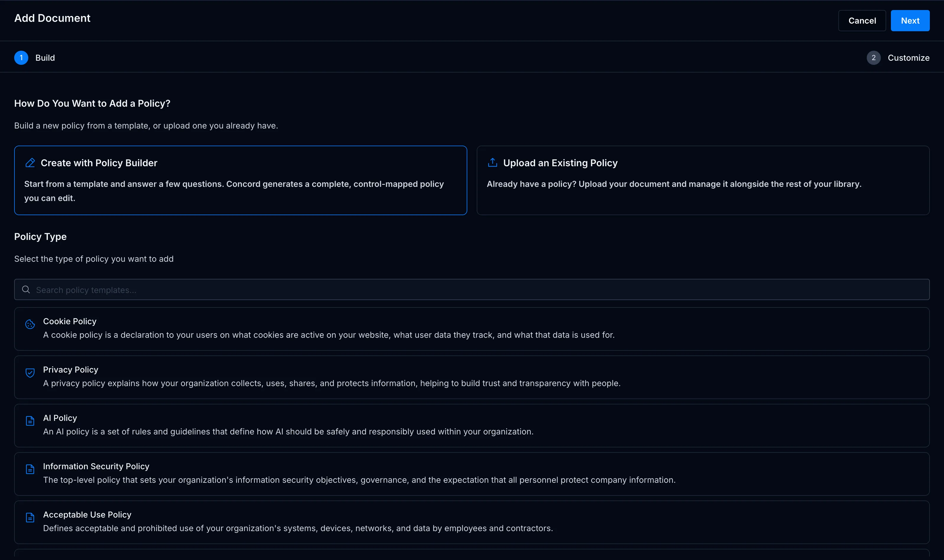Image resolution: width=944 pixels, height=560 pixels.
Task: Click the Cookie Policy description text
Action: pos(329,335)
